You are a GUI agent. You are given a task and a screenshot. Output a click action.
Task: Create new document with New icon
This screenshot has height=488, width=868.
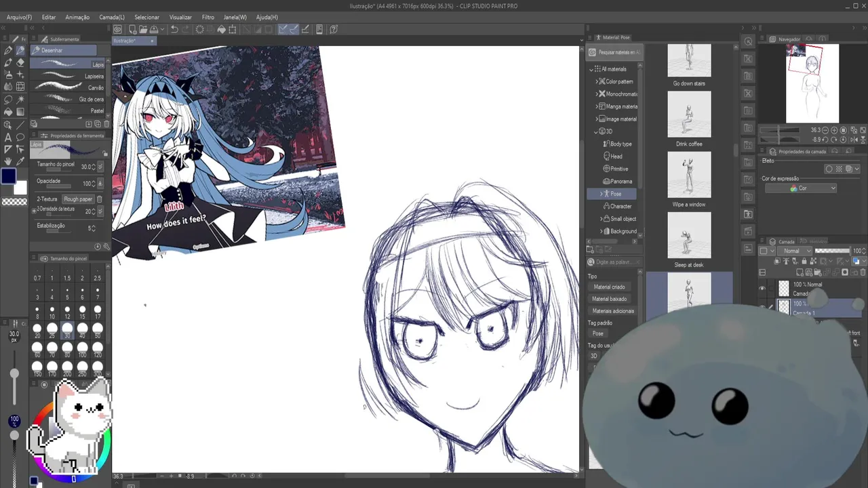pyautogui.click(x=132, y=29)
